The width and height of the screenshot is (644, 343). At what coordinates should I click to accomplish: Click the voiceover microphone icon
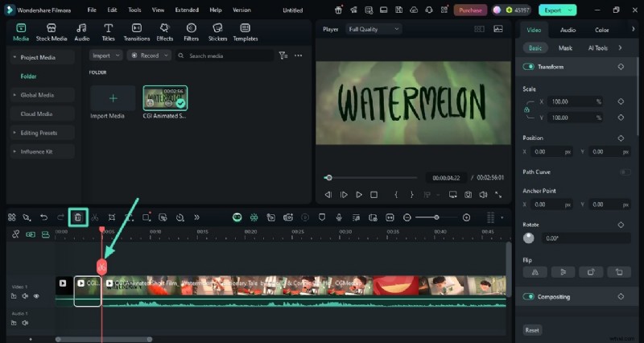coord(339,217)
